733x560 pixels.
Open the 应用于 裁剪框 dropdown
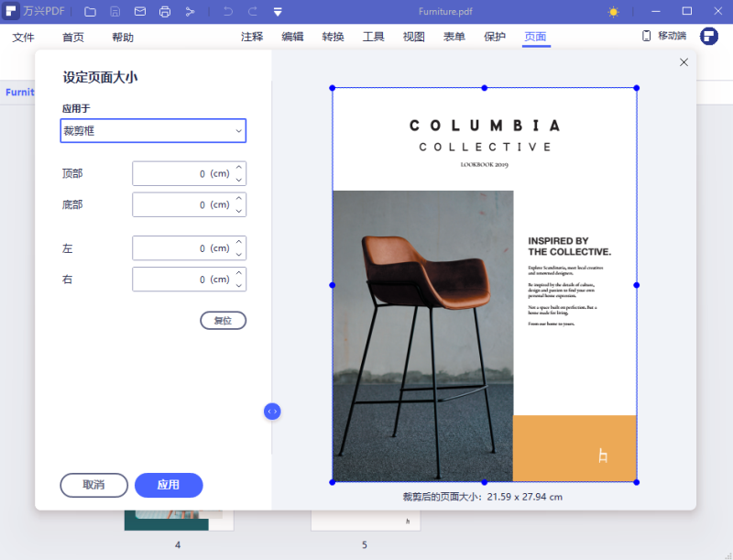(153, 131)
